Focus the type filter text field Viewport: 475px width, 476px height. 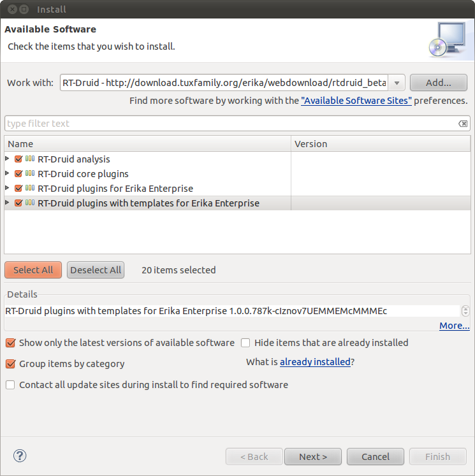tap(232, 124)
